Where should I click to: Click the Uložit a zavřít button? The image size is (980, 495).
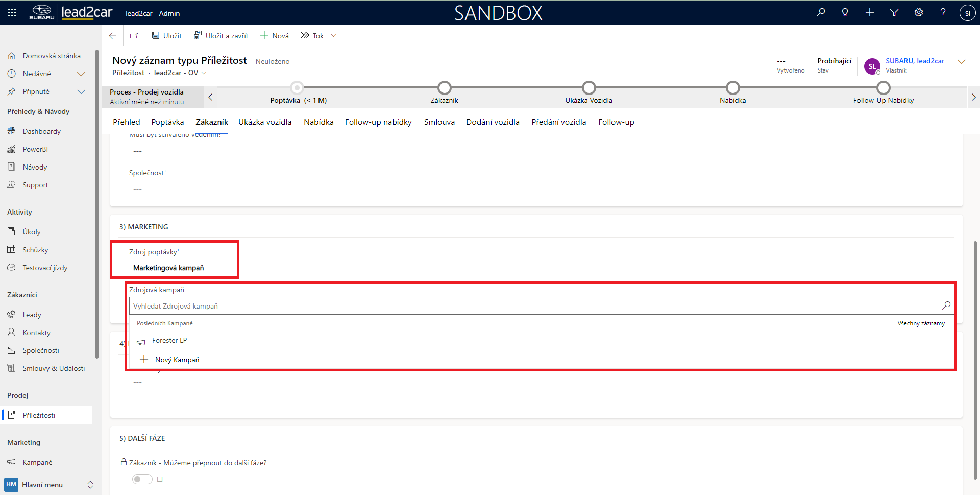[221, 36]
